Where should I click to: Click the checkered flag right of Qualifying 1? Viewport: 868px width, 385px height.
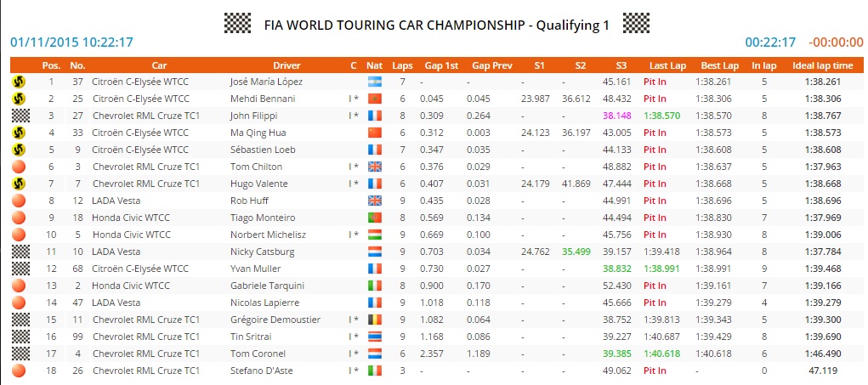tap(636, 23)
